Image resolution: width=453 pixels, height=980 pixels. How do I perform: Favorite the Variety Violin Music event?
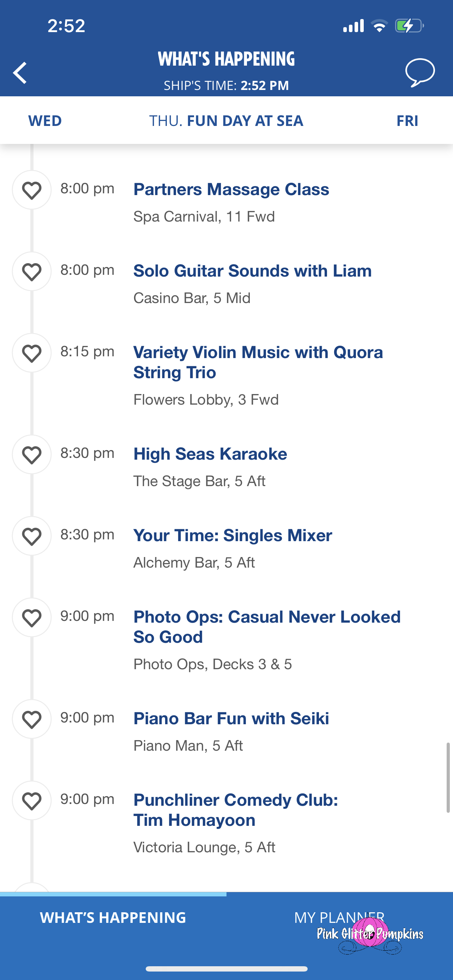pos(31,353)
